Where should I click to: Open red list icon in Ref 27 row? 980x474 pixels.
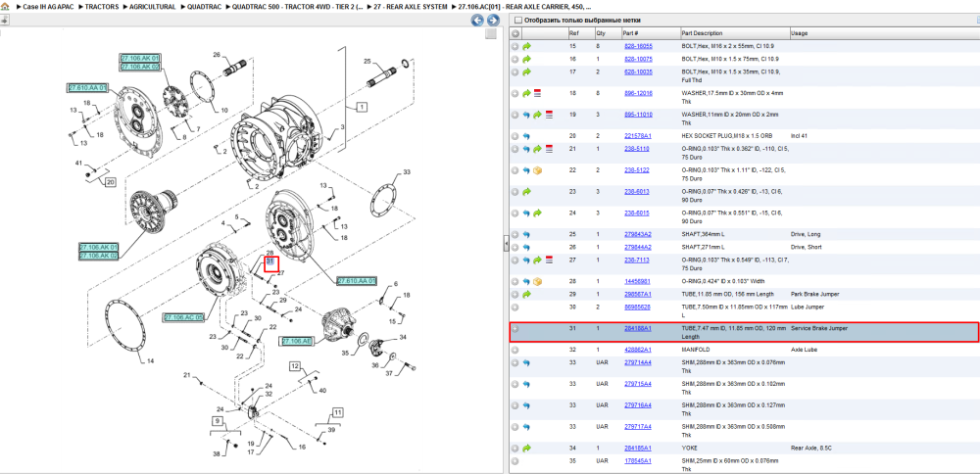pos(550,260)
